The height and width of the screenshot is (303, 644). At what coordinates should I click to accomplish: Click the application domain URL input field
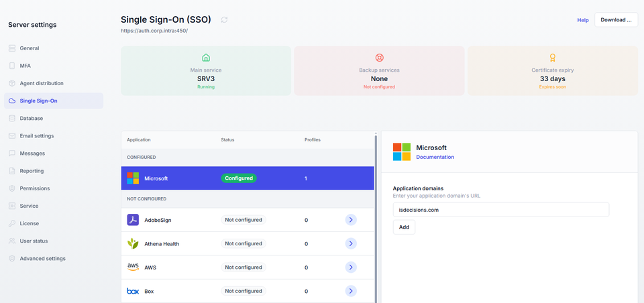pos(500,210)
